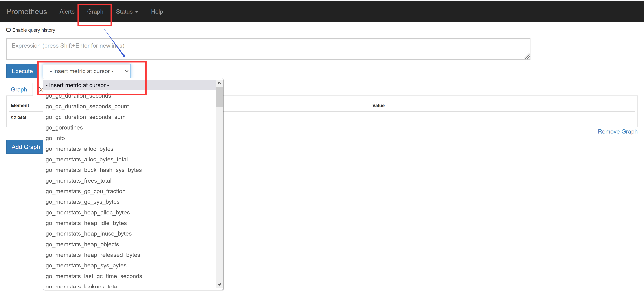Viewport: 644px width, 294px height.
Task: Pick the go_info metric option
Action: pyautogui.click(x=55, y=138)
